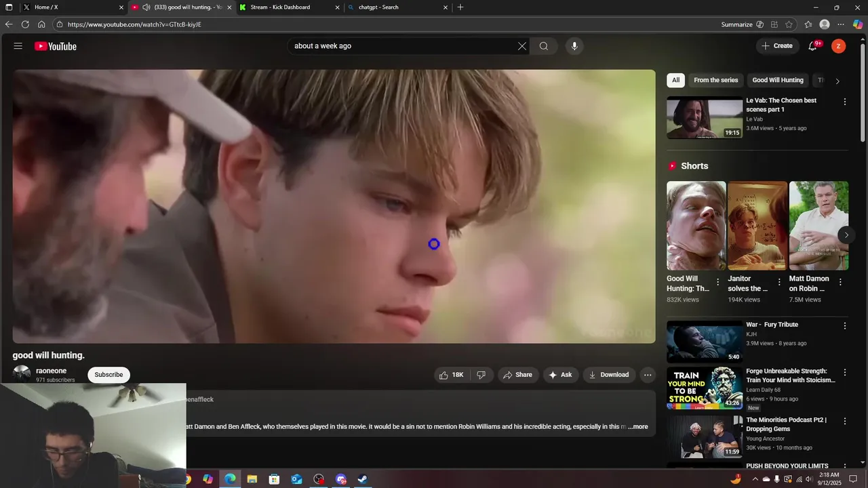Start voice search with the microphone
Viewport: 868px width, 488px height.
574,46
